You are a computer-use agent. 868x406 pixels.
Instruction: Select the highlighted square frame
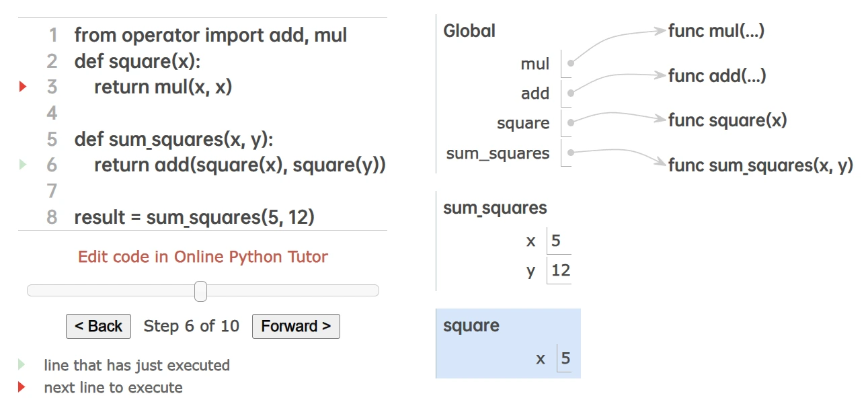508,343
